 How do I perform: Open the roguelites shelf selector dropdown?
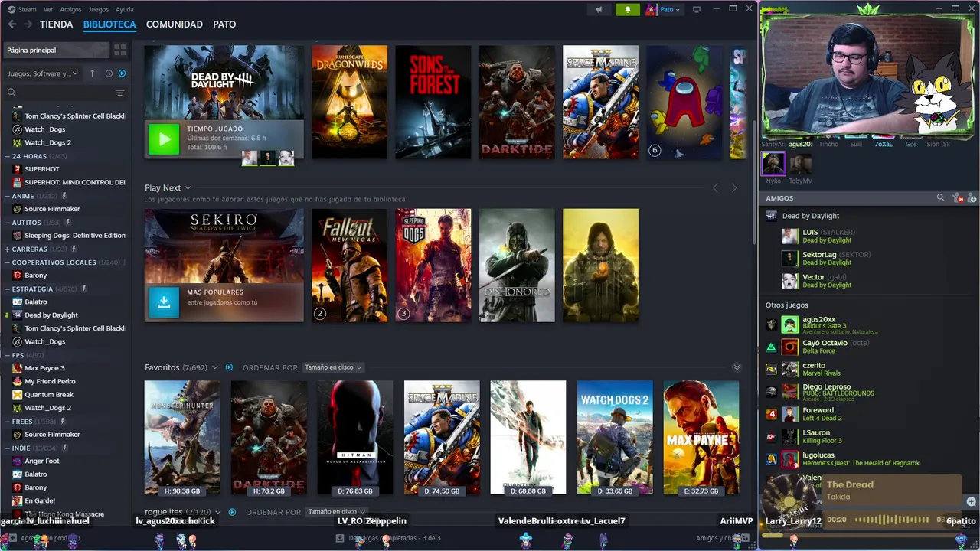(218, 512)
